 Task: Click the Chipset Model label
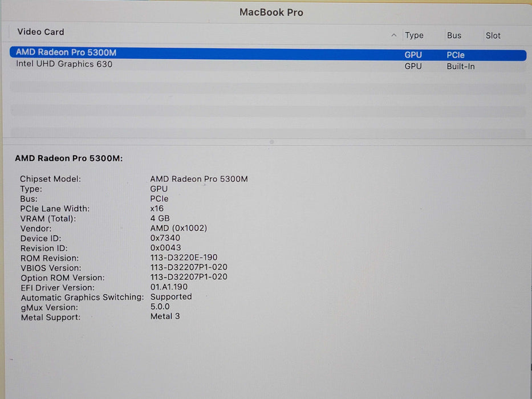tap(51, 179)
